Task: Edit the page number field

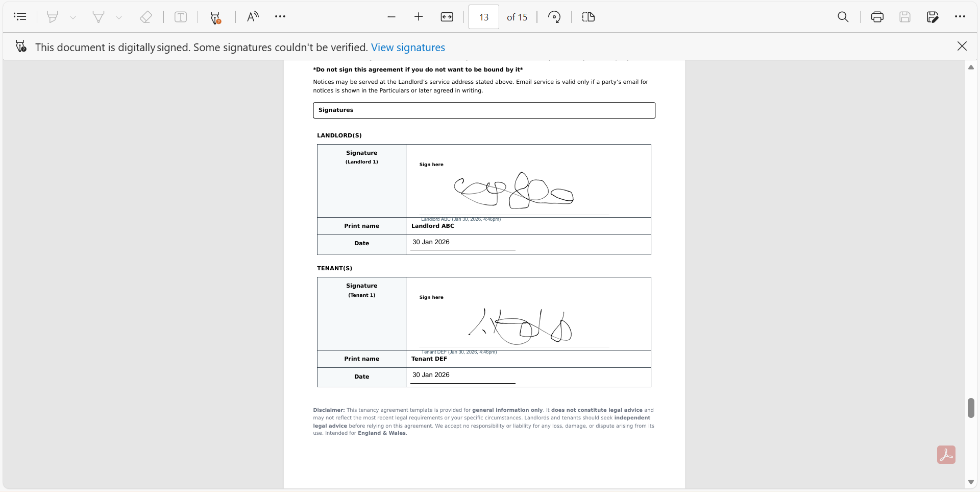Action: pyautogui.click(x=483, y=17)
